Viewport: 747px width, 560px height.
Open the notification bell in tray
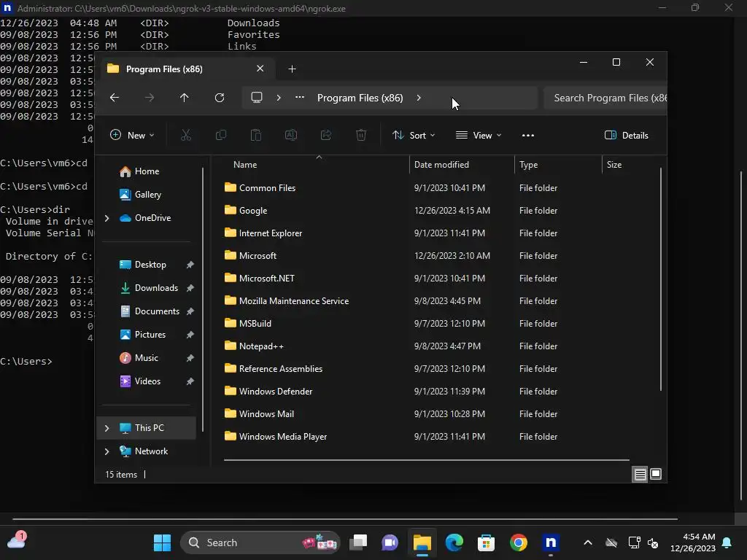pos(727,542)
